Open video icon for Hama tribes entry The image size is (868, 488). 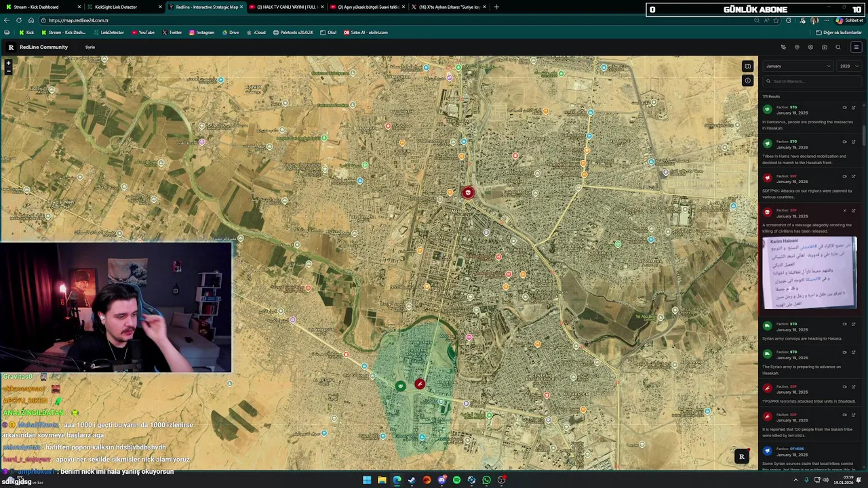(844, 142)
